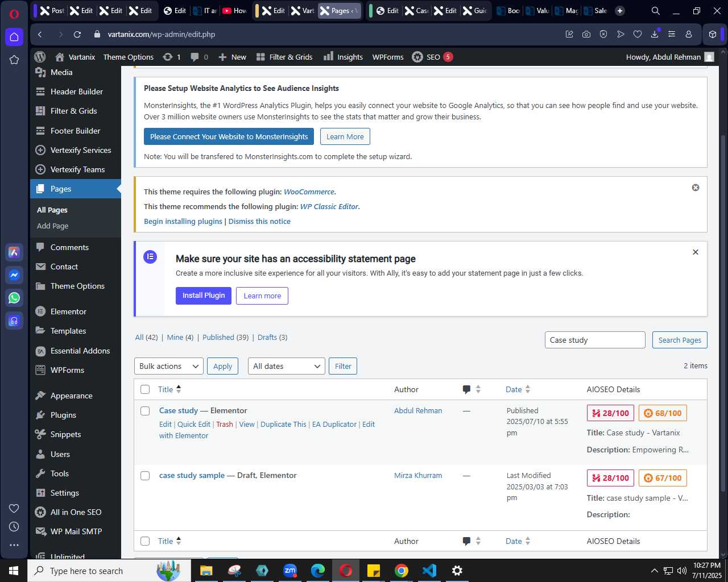Expand the New content menu
Image resolution: width=728 pixels, height=582 pixels.
[232, 57]
